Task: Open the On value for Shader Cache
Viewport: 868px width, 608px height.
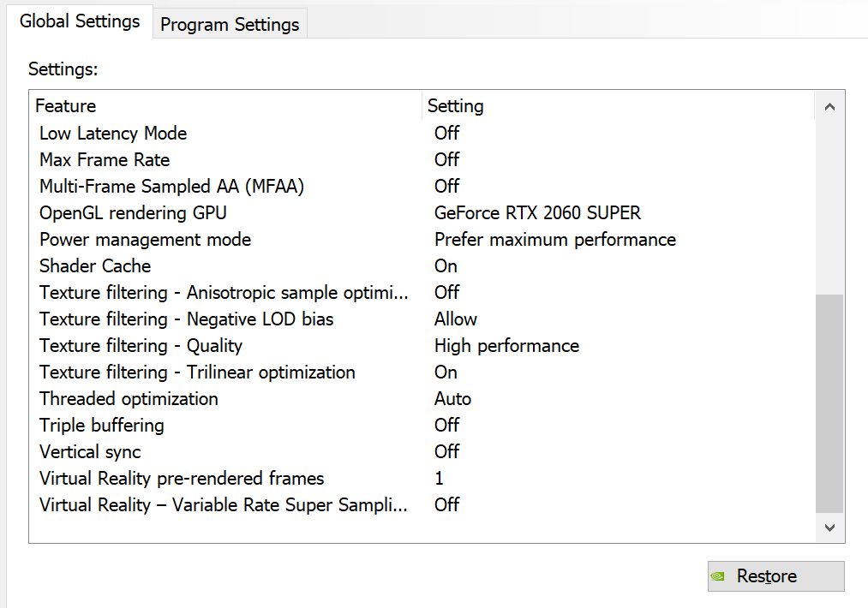Action: click(x=446, y=266)
